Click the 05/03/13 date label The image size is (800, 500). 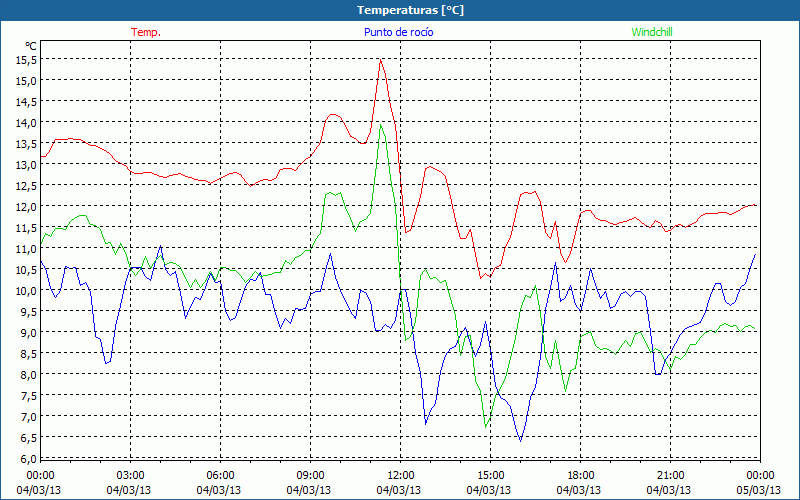click(x=759, y=490)
